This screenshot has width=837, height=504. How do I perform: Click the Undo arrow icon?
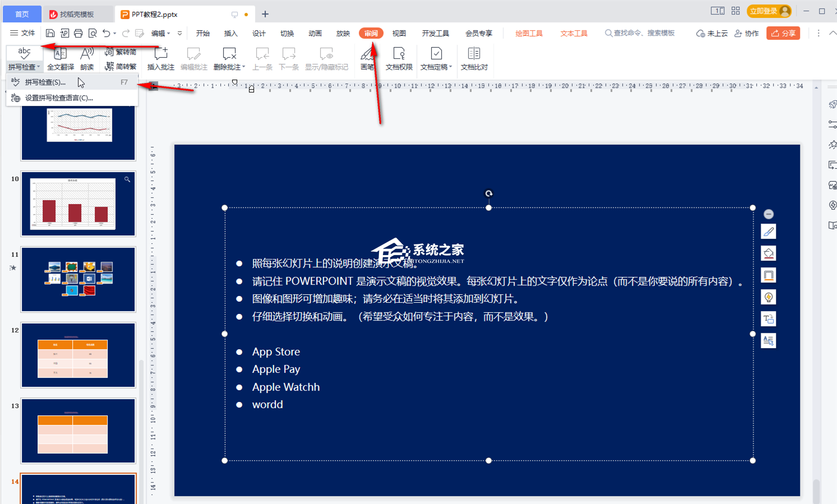[x=107, y=34]
